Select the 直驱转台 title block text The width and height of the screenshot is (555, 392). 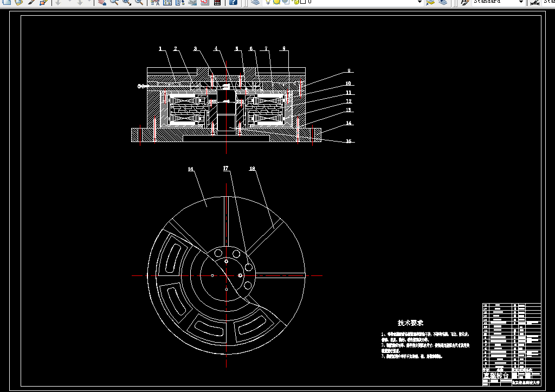coord(496,375)
